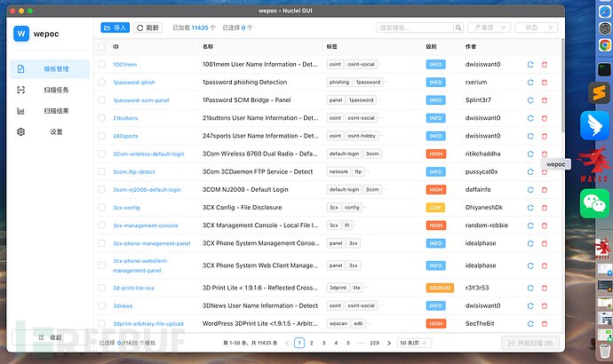Toggle the select-all header checkbox
613x364 pixels.
(x=101, y=46)
